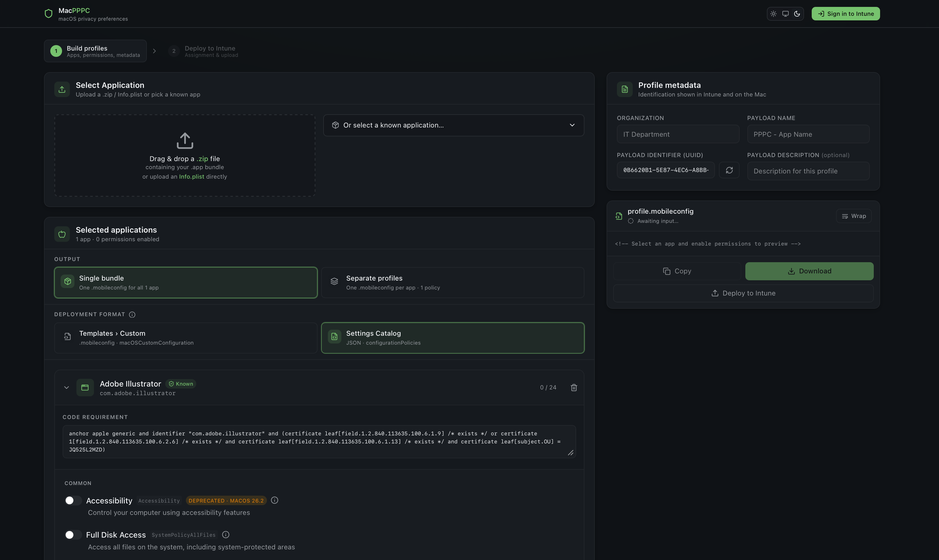Click the Payload Description input field
This screenshot has width=939, height=560.
tap(808, 171)
